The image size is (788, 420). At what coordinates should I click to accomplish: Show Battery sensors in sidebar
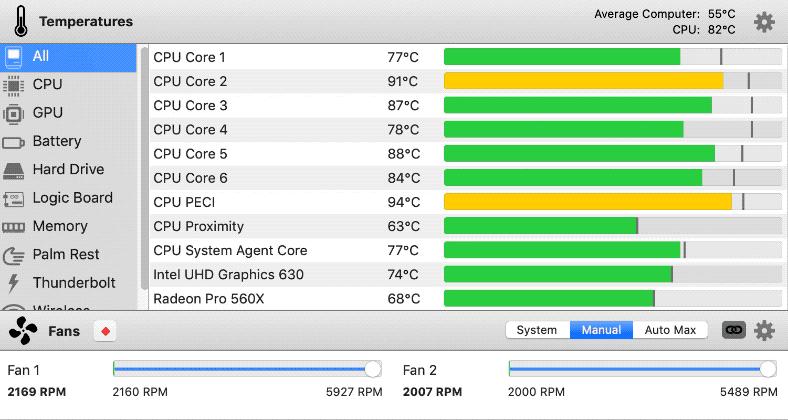pyautogui.click(x=56, y=141)
